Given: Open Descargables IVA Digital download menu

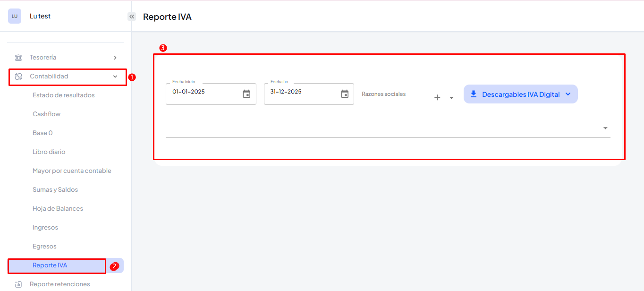Looking at the screenshot, I should tap(520, 94).
